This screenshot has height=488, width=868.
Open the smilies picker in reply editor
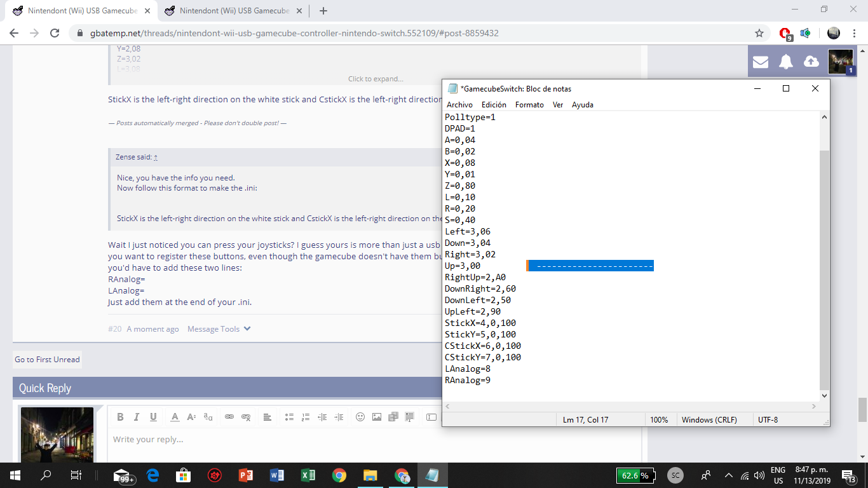[x=360, y=417]
